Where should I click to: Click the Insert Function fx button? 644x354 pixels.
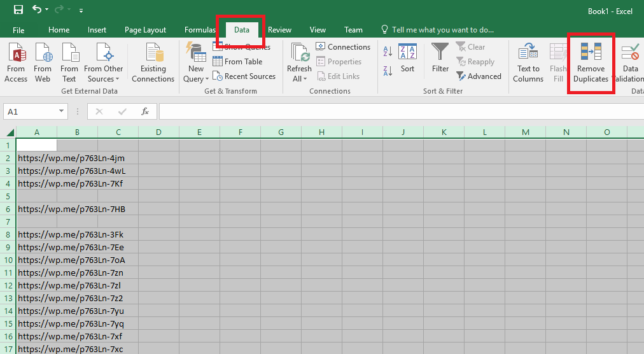pos(145,111)
